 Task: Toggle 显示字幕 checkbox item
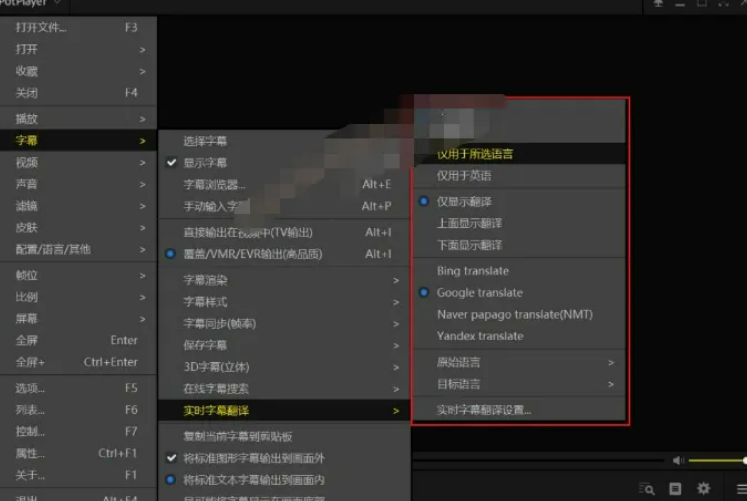284,163
